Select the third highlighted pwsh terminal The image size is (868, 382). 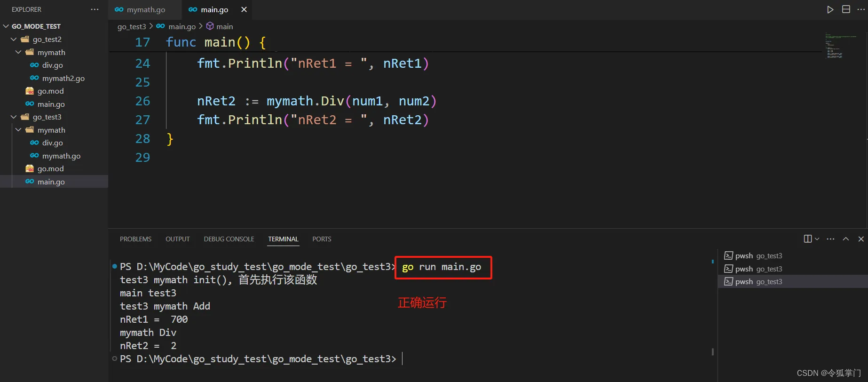(x=793, y=281)
